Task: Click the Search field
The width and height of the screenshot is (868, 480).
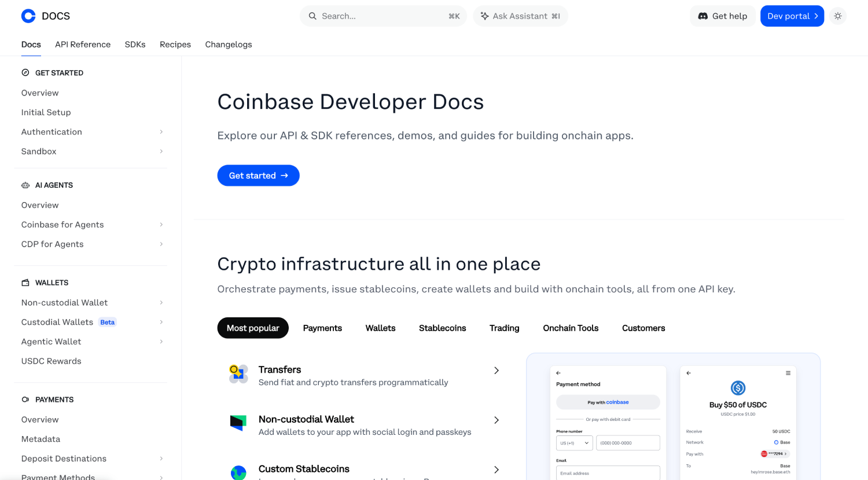Action: (383, 16)
